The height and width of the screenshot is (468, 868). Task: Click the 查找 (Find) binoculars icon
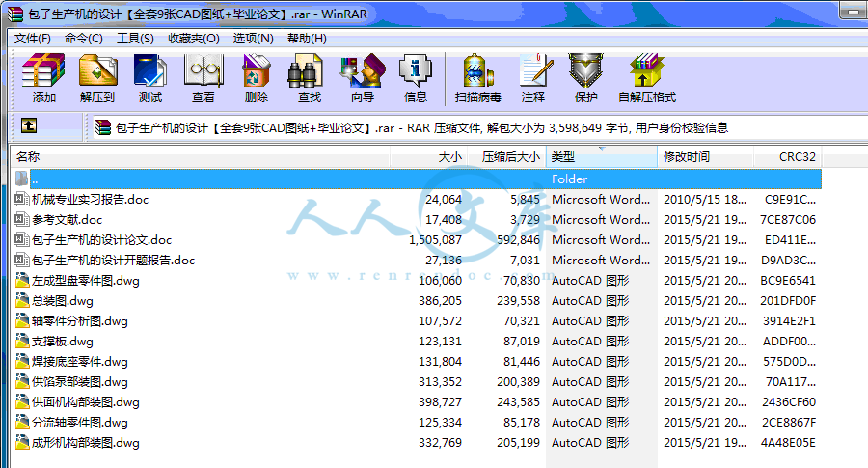click(305, 70)
